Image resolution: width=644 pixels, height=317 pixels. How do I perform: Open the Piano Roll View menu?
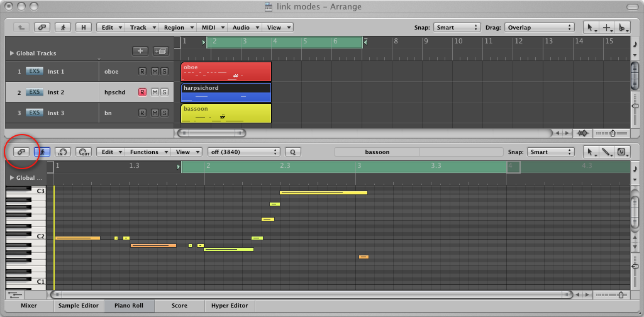186,152
